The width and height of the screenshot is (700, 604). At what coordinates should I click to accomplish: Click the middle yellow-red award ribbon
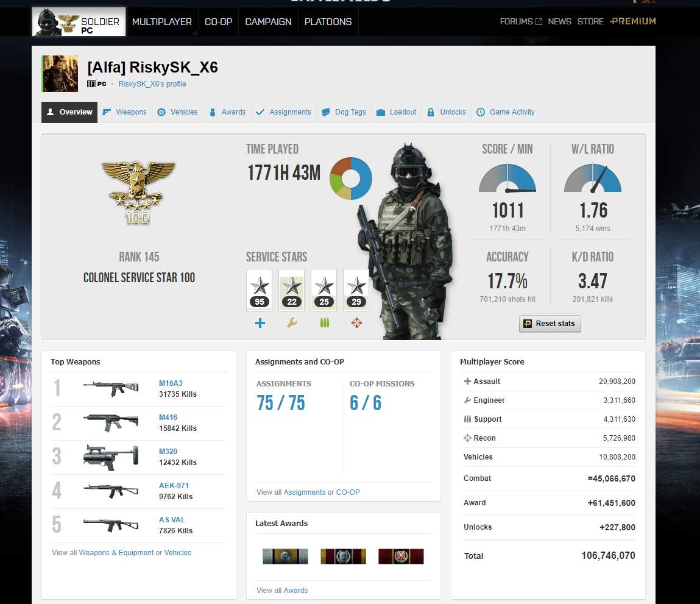(344, 556)
